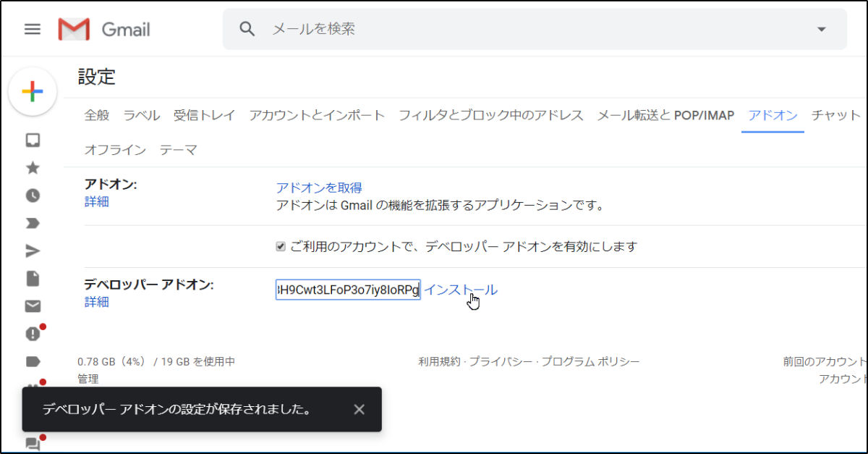This screenshot has height=454, width=868.
Task: Open the 利用規約 link
Action: click(439, 361)
